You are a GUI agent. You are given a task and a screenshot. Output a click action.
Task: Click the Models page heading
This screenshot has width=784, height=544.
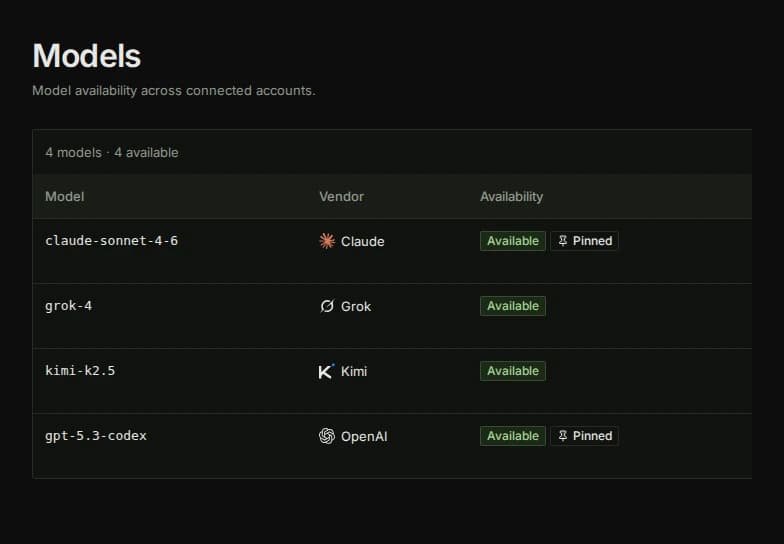87,56
